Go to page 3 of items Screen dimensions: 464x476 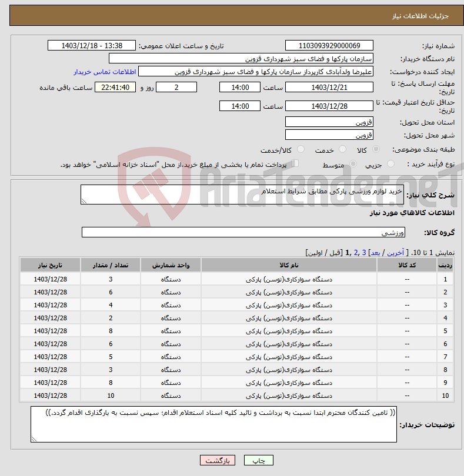coord(363,253)
